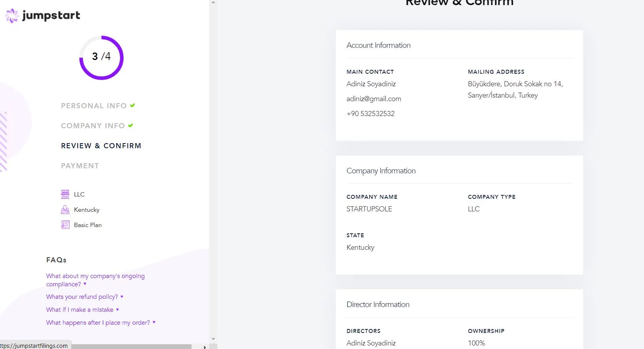
Task: Click green checkmark beside Company Info
Action: 131,125
